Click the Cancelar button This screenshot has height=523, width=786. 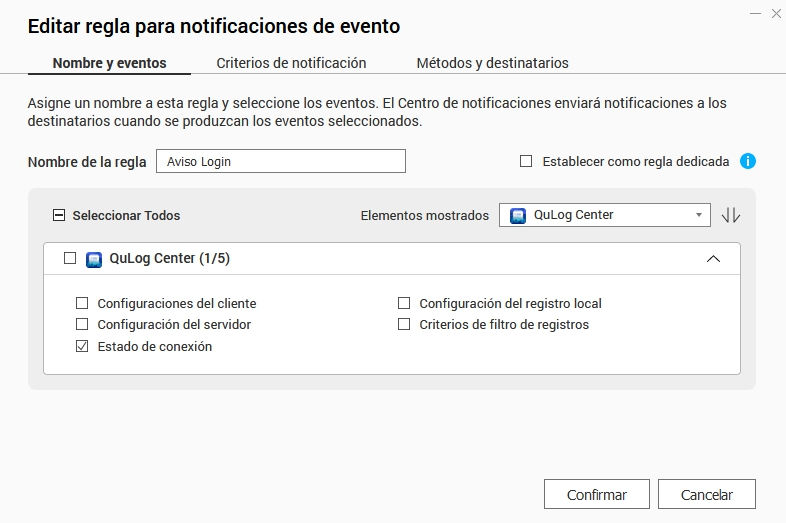[x=707, y=494]
